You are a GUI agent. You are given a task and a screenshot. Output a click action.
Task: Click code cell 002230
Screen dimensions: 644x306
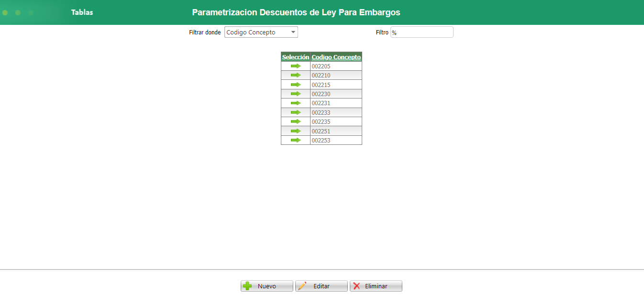pyautogui.click(x=336, y=94)
